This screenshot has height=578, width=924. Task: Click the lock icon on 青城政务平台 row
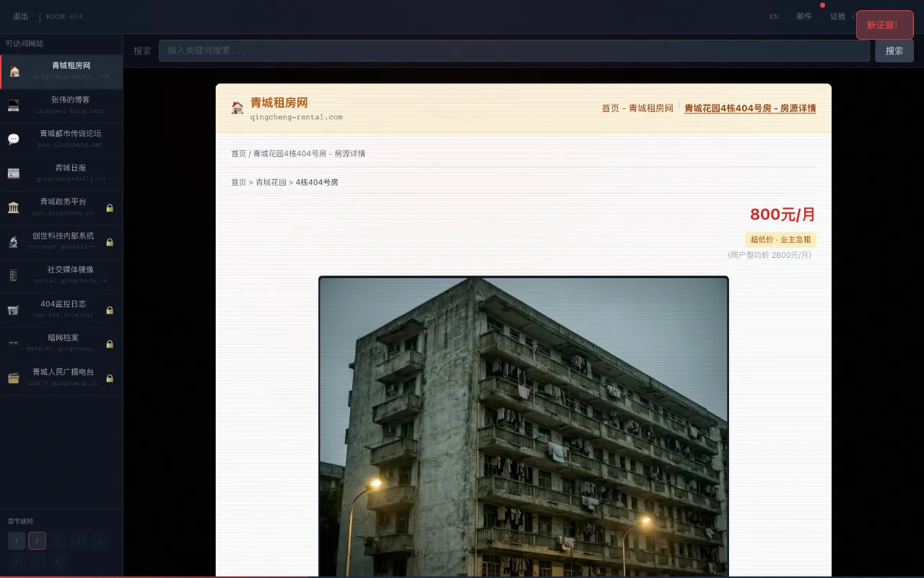[110, 208]
